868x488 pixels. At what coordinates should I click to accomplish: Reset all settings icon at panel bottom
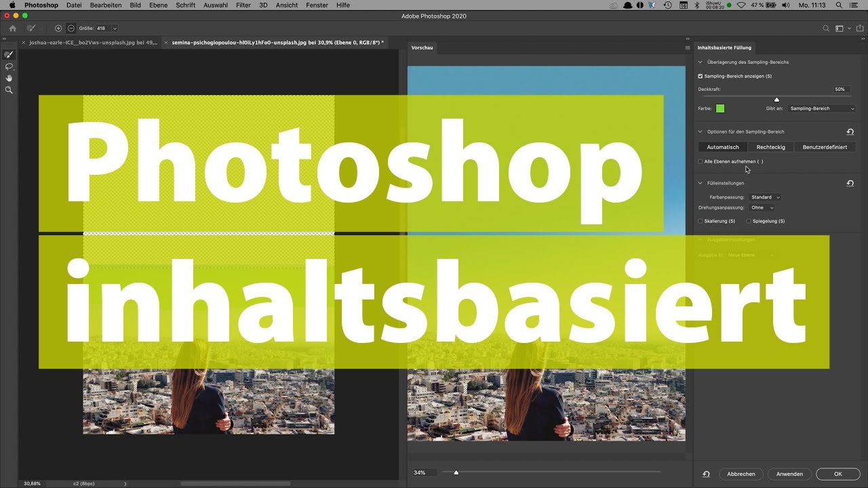click(x=706, y=474)
